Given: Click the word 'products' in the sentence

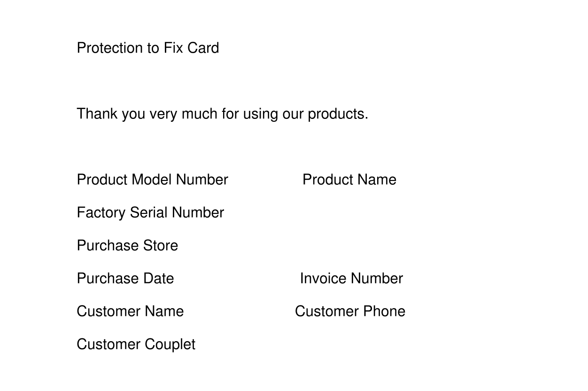Looking at the screenshot, I should [x=338, y=114].
